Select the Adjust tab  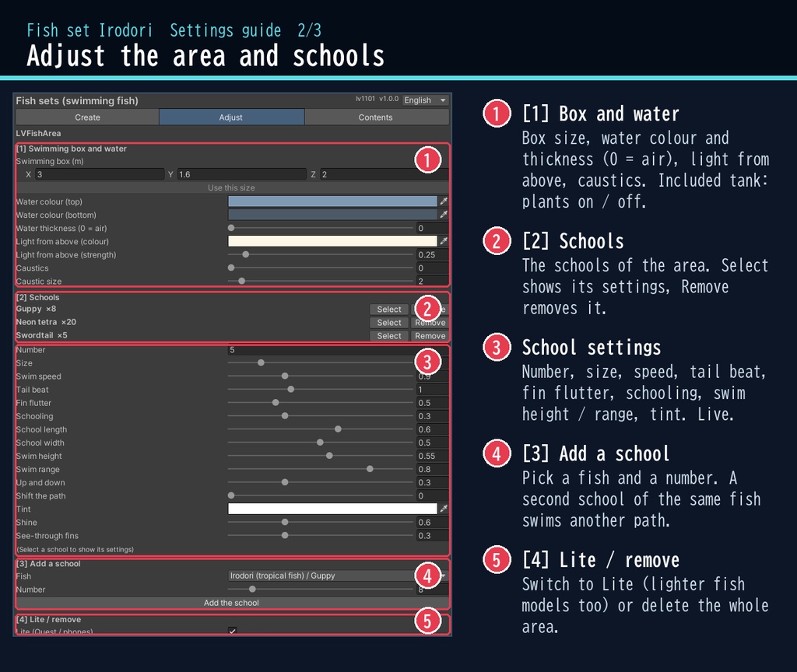(x=231, y=117)
